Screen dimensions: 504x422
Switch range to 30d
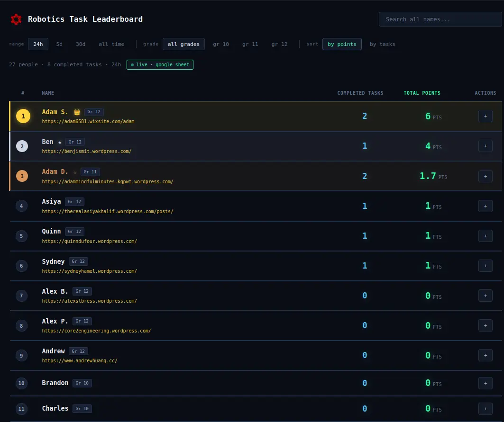(x=81, y=44)
